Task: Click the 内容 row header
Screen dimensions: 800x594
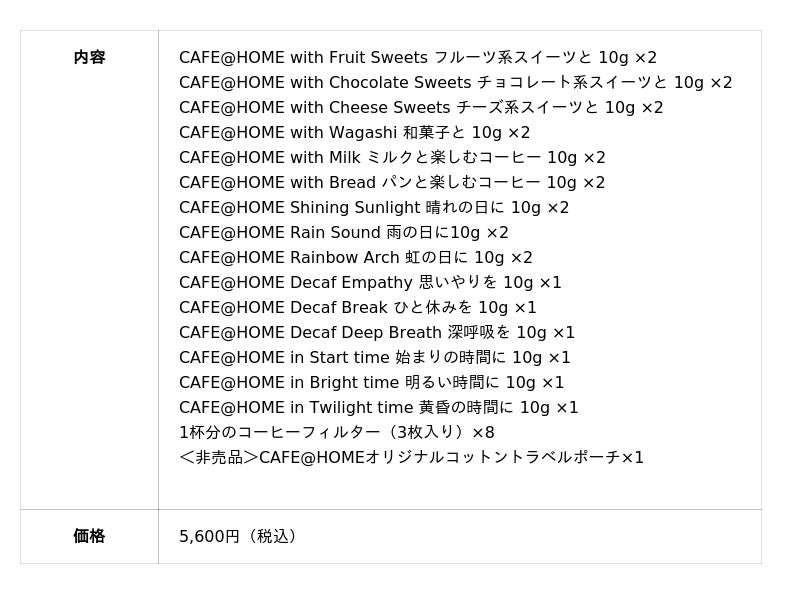Action: [89, 57]
